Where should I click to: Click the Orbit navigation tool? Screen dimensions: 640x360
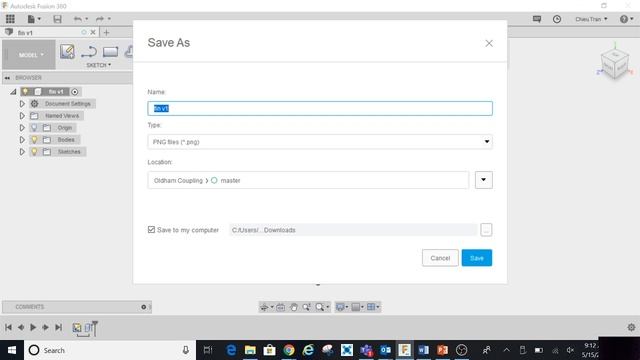pos(264,307)
